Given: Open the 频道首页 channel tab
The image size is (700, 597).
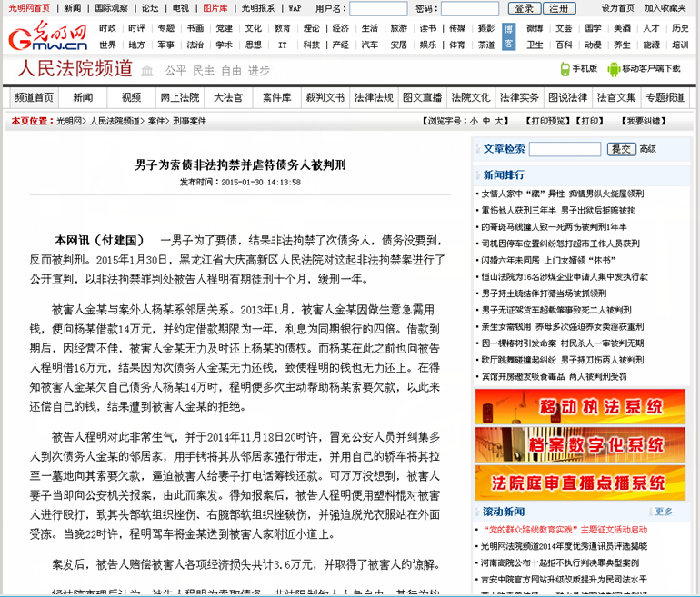Looking at the screenshot, I should pyautogui.click(x=34, y=97).
